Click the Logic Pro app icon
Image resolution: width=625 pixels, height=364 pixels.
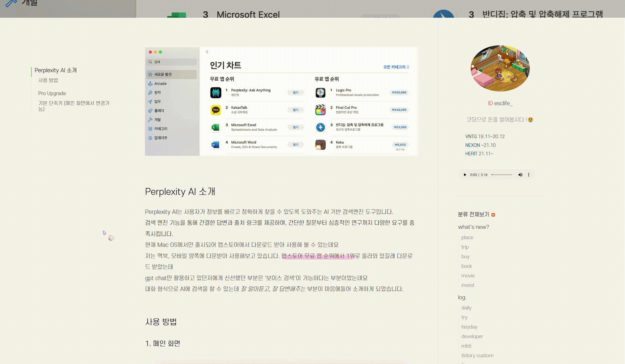320,93
